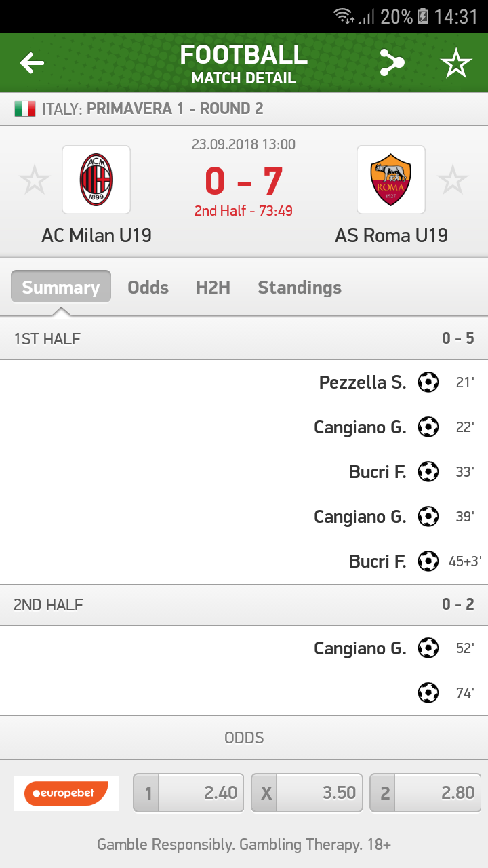This screenshot has height=868, width=488.
Task: Open the europebet bookmaker logo
Action: click(x=66, y=793)
